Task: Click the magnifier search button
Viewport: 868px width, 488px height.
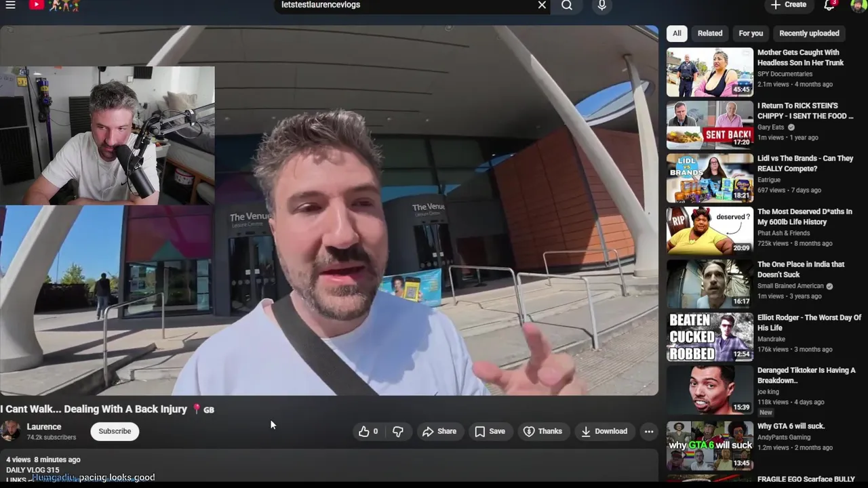Action: click(567, 5)
